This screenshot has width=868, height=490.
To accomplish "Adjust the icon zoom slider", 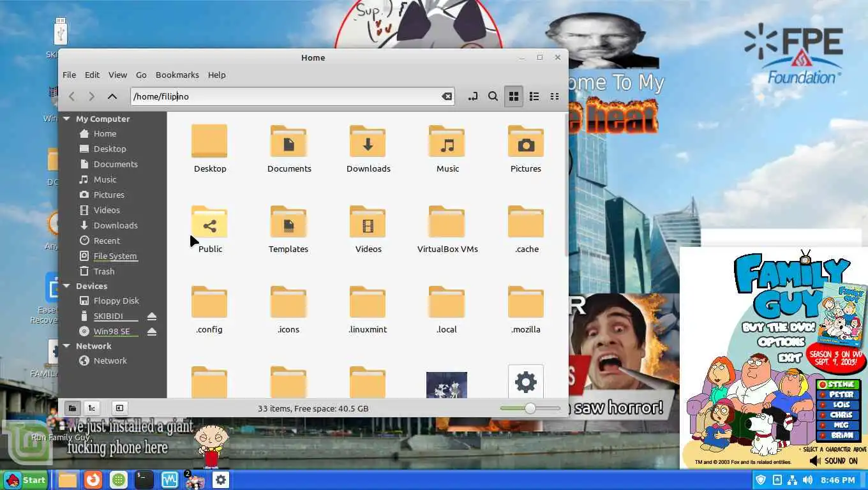I will point(530,408).
